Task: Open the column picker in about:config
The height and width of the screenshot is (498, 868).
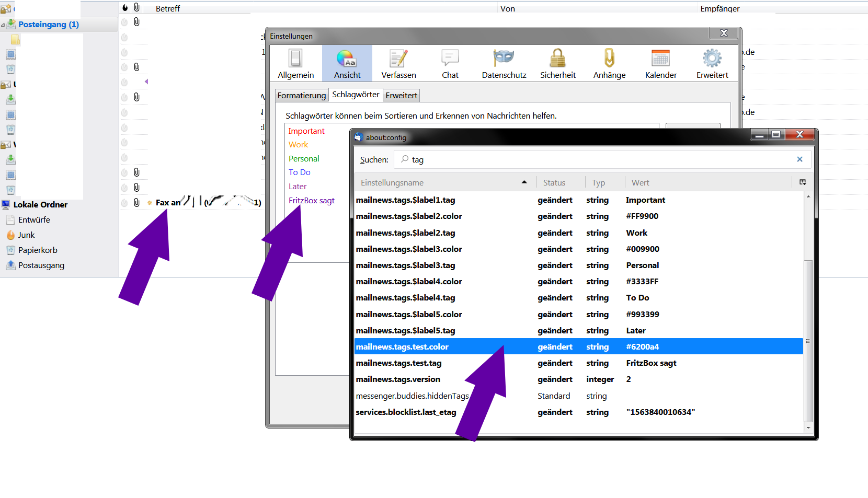Action: coord(803,182)
